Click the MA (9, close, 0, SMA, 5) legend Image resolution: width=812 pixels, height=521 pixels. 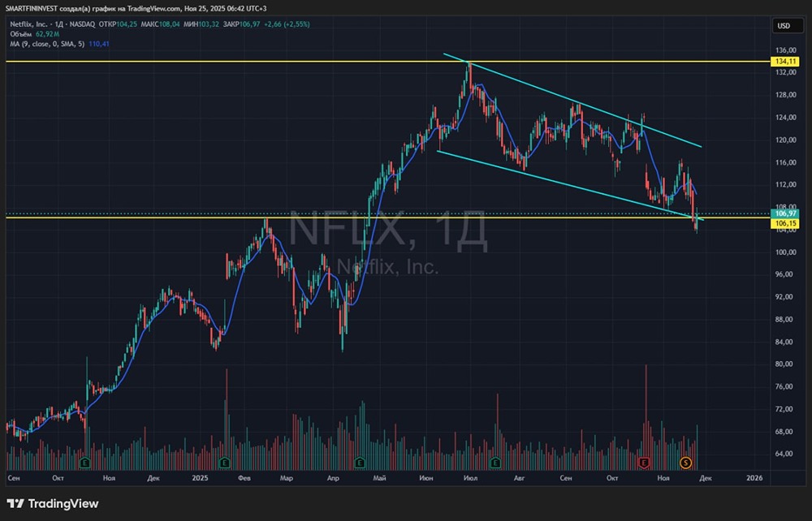point(47,44)
